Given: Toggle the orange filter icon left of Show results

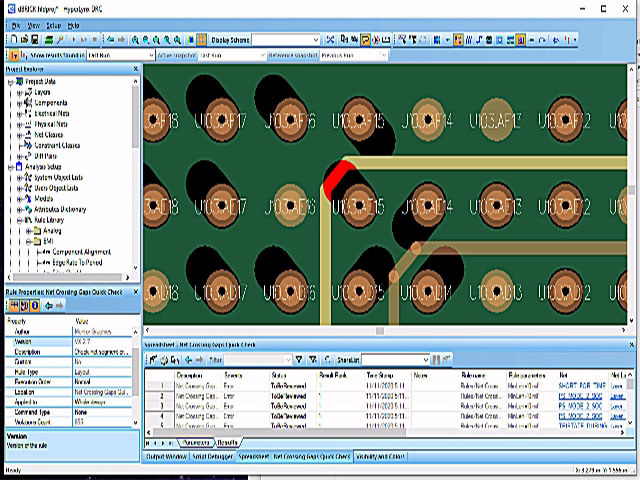Looking at the screenshot, I should pos(14,55).
